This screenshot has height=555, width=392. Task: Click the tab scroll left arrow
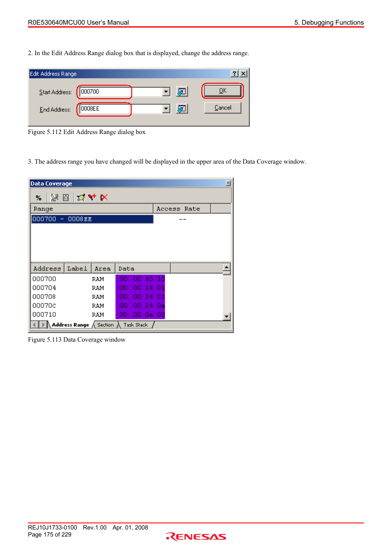pyautogui.click(x=35, y=325)
